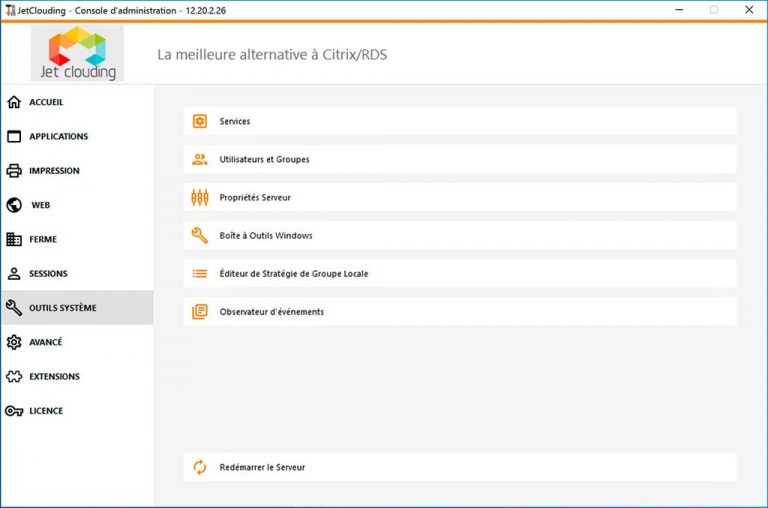Open the LICENCE section
This screenshot has width=768, height=508.
(77, 411)
